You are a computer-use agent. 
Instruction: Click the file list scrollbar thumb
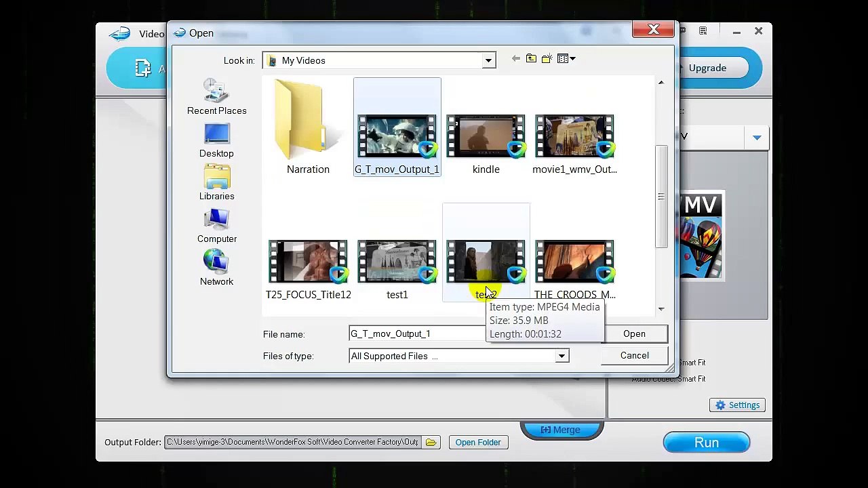661,197
